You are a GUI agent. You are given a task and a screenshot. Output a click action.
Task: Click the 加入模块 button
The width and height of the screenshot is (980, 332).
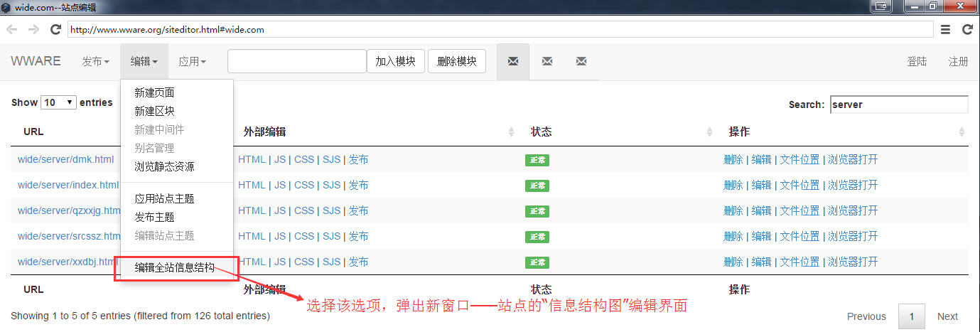[396, 62]
